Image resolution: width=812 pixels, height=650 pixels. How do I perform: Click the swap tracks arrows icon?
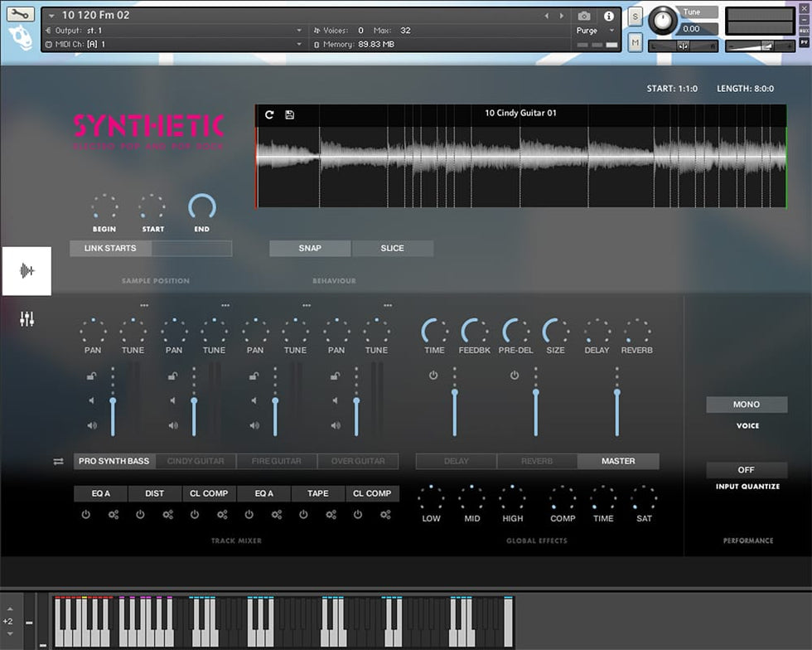(58, 462)
